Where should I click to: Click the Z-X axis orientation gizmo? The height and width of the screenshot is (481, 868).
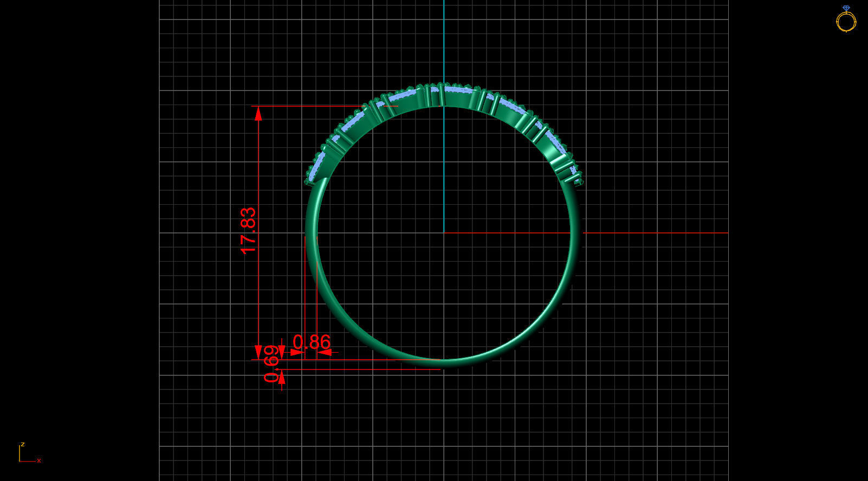click(30, 453)
